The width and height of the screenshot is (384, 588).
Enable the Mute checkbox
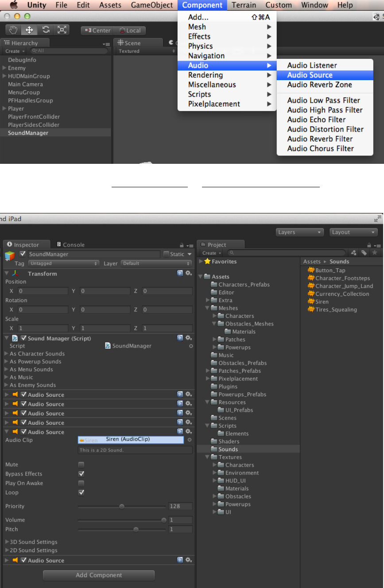(x=81, y=465)
